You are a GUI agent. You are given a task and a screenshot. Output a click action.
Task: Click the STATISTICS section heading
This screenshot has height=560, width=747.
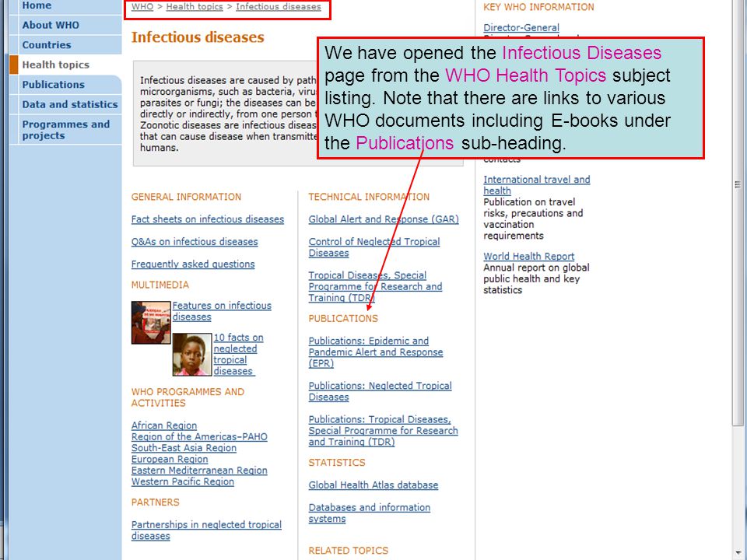pyautogui.click(x=337, y=462)
